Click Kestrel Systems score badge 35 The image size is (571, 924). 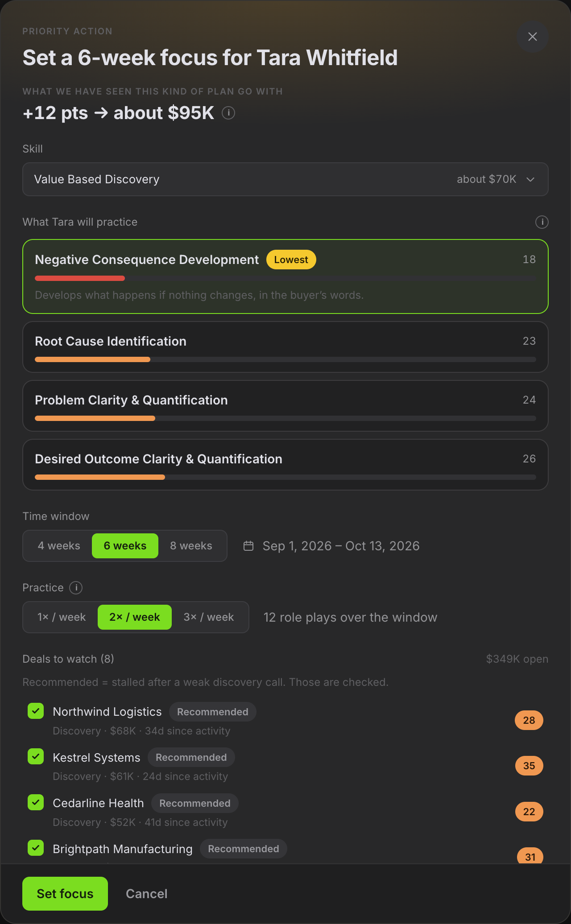click(529, 766)
